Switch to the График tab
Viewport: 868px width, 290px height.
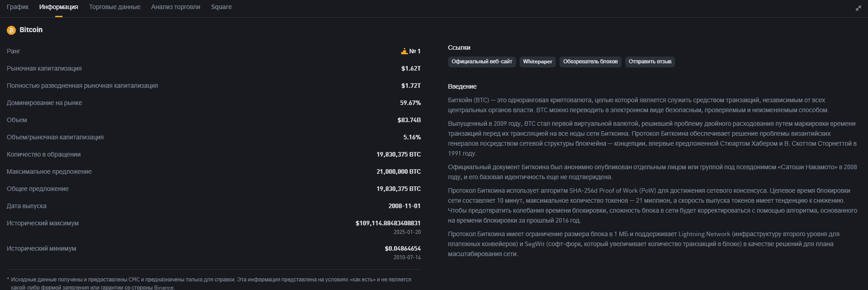[x=18, y=7]
